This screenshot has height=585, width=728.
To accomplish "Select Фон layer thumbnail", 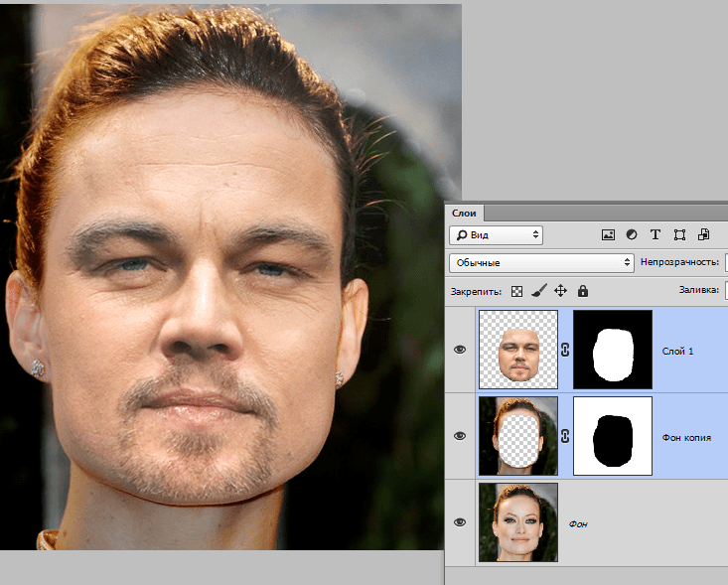I will click(x=518, y=522).
